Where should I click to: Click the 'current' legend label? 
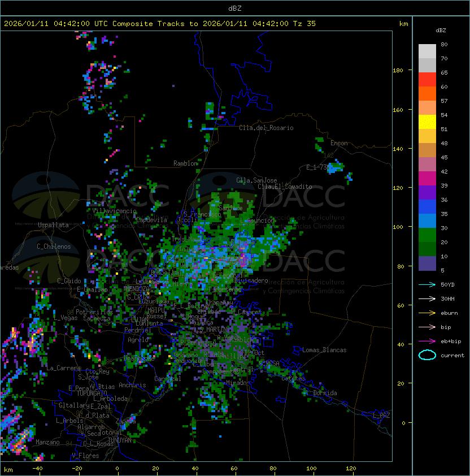point(452,356)
